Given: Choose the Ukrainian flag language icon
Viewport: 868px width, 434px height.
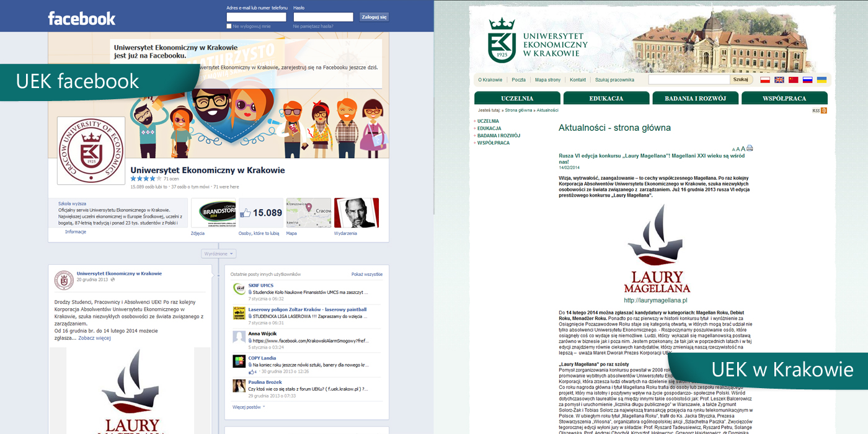Looking at the screenshot, I should point(821,80).
